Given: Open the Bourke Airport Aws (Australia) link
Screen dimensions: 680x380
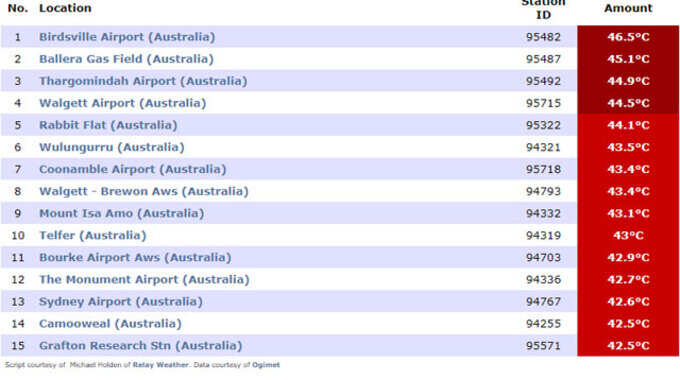Looking at the screenshot, I should point(135,258).
